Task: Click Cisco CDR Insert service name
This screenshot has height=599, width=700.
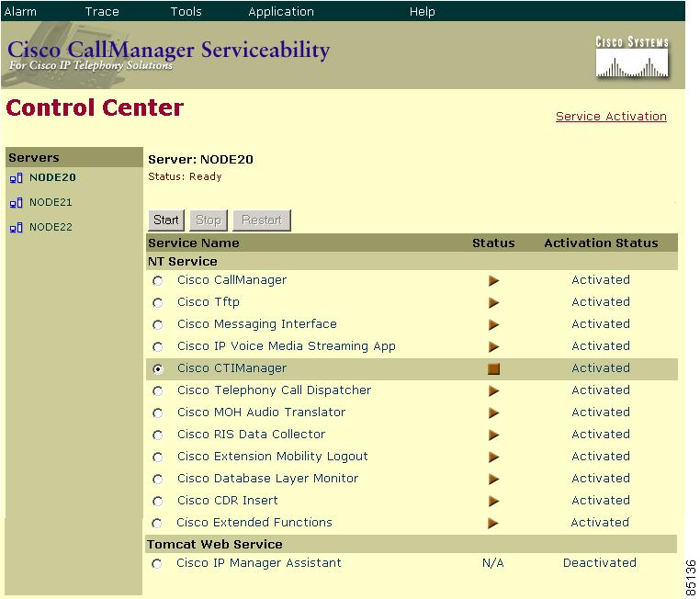Action: click(x=227, y=501)
